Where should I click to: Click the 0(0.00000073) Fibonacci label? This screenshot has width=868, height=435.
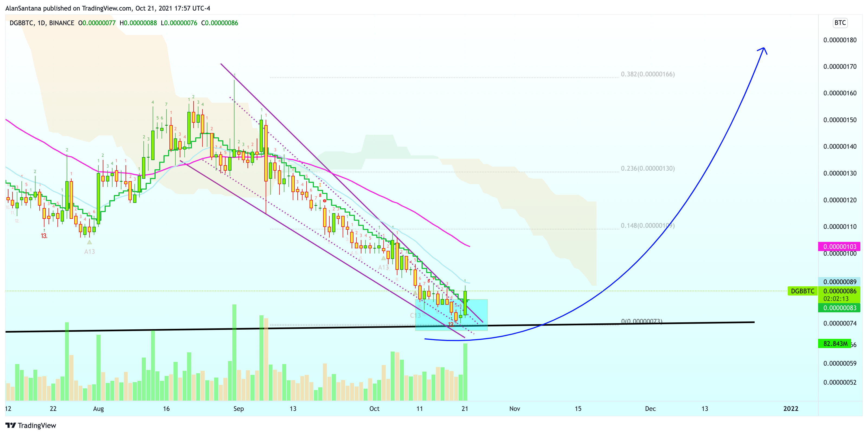pyautogui.click(x=642, y=321)
